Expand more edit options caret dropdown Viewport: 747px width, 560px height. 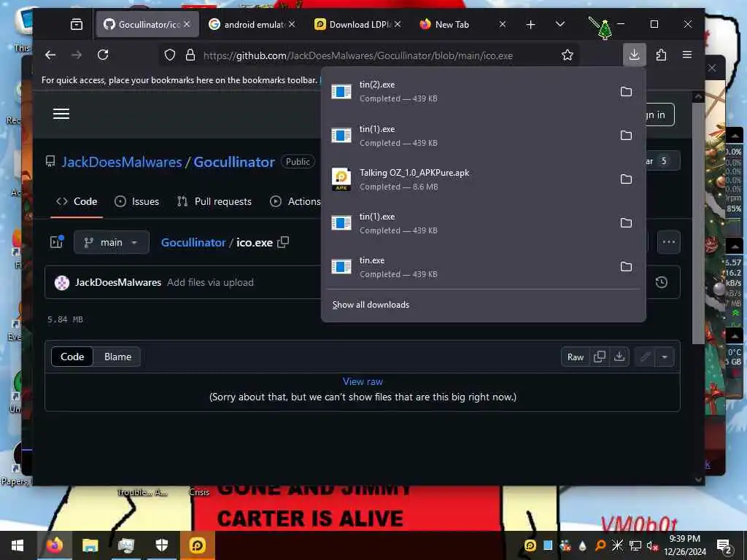[665, 357]
